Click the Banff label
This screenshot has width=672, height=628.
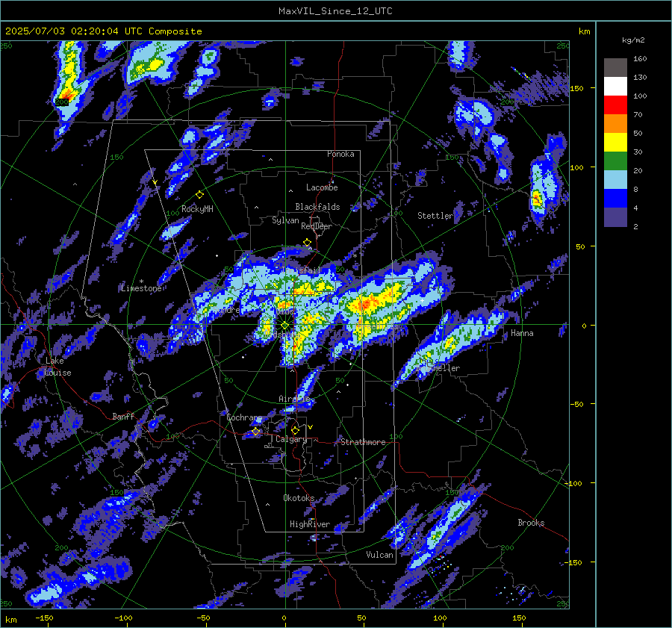click(x=123, y=416)
